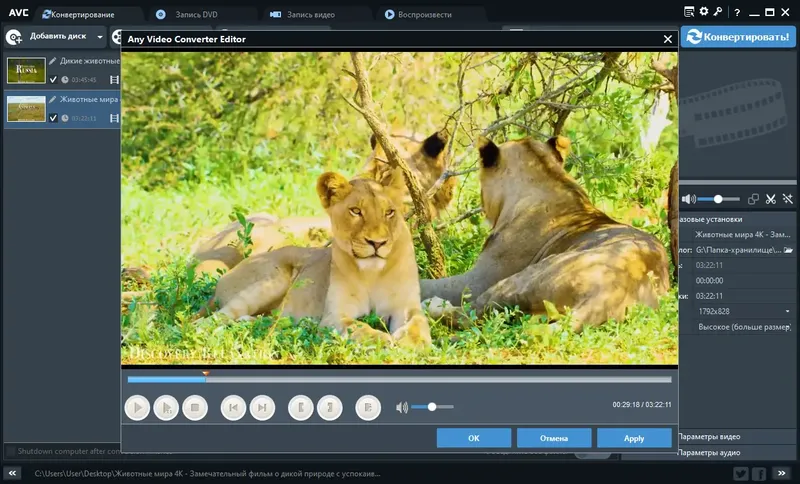
Task: Expand the Добавить диск dropdown arrow
Action: coord(100,37)
